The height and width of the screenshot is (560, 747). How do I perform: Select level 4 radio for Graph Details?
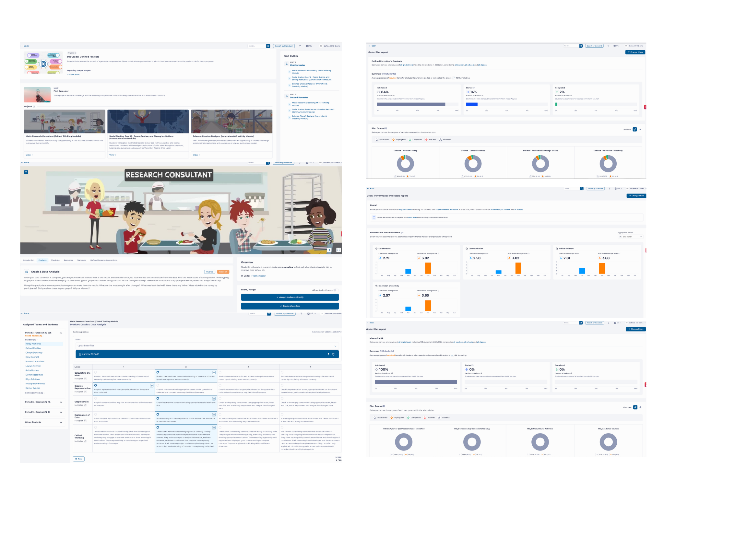point(282,398)
